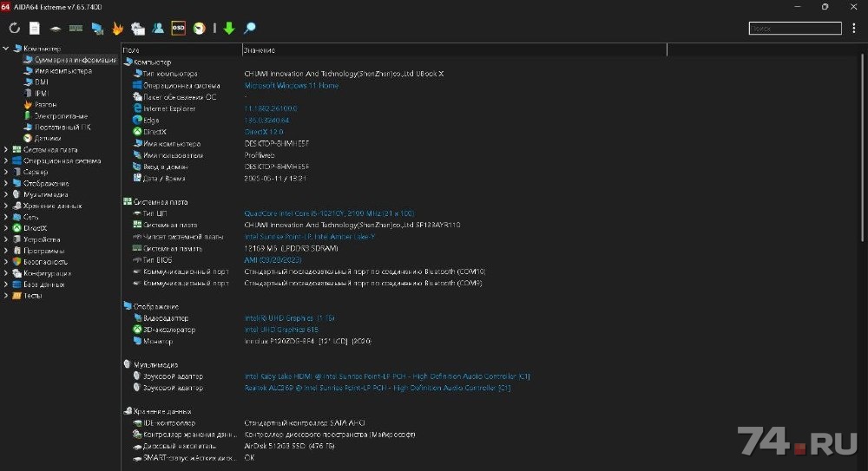Select the Тесты tree label

click(33, 295)
